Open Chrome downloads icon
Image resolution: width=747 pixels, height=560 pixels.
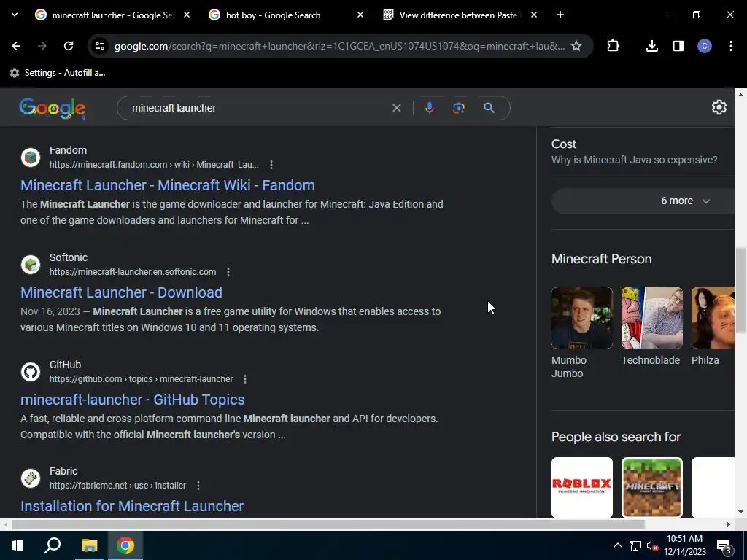click(x=651, y=46)
